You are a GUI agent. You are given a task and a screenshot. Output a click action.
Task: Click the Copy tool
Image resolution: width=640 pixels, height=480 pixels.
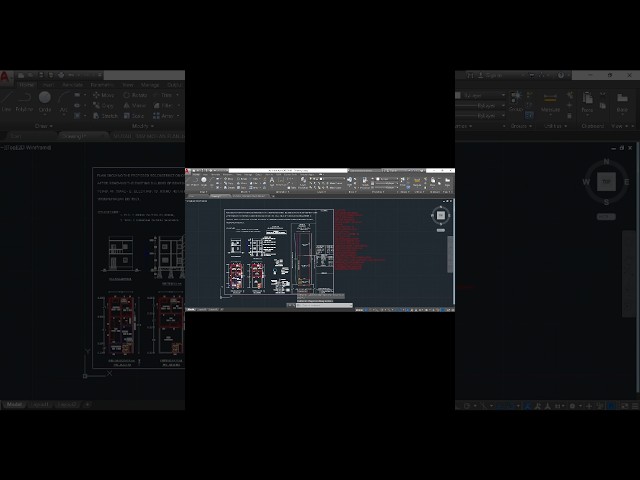click(x=103, y=105)
